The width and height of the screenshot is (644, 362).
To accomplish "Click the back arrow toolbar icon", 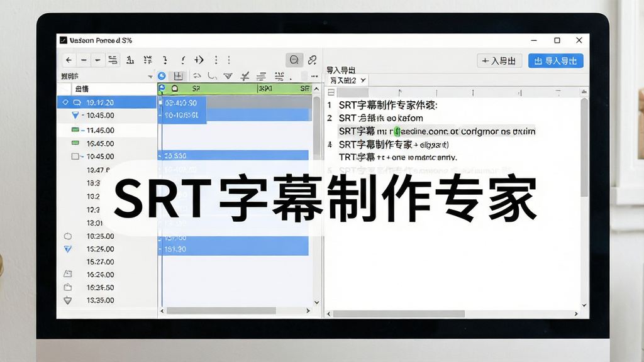I will point(69,60).
